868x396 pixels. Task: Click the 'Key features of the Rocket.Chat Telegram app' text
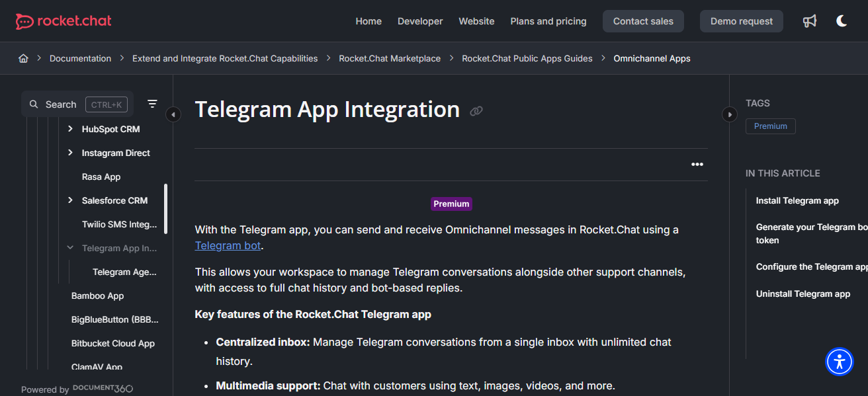pyautogui.click(x=313, y=314)
